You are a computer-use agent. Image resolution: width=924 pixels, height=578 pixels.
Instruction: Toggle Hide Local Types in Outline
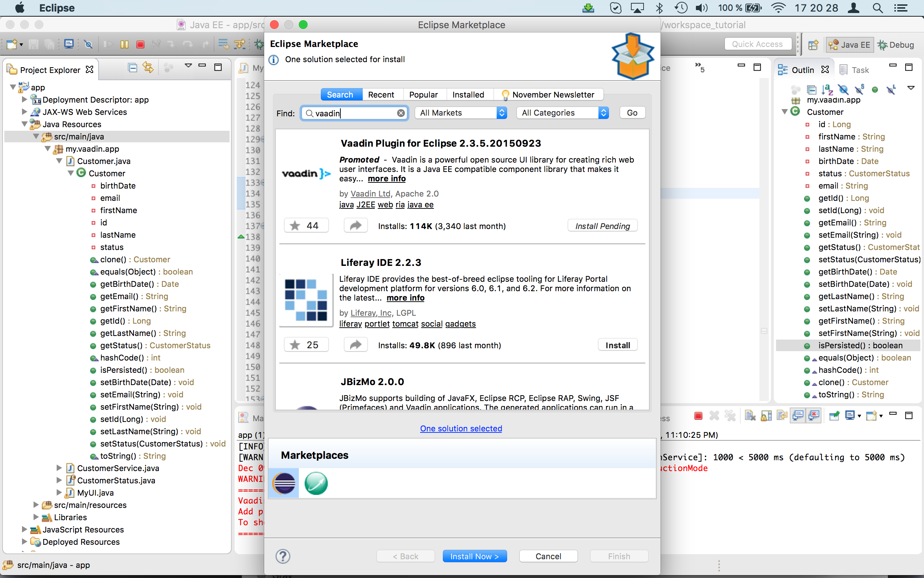(x=891, y=90)
